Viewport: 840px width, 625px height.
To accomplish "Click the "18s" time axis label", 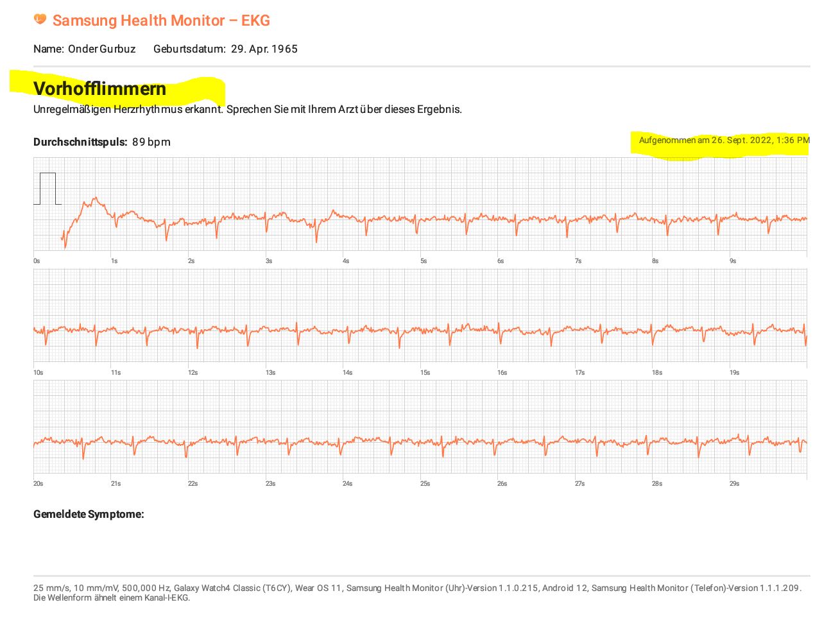I will pyautogui.click(x=656, y=372).
